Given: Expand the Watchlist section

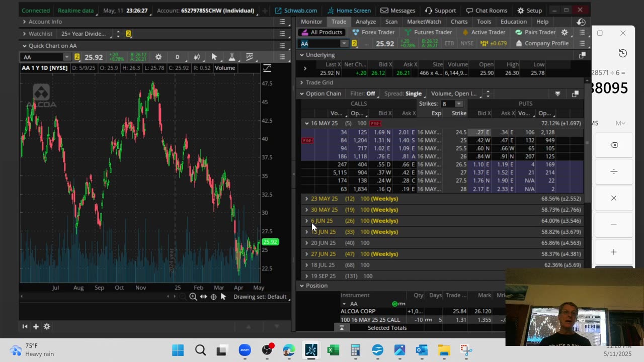Looking at the screenshot, I should (x=24, y=34).
